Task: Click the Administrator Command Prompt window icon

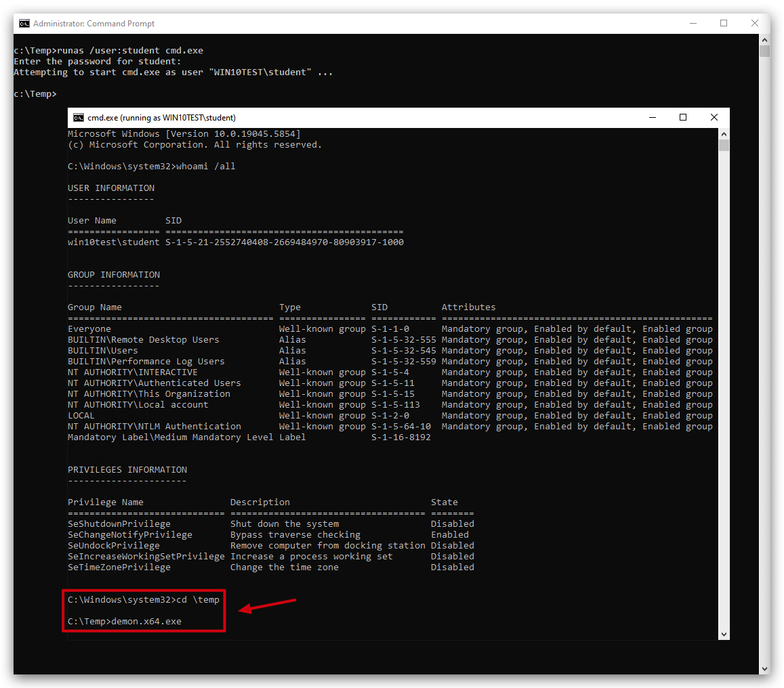Action: pos(24,24)
